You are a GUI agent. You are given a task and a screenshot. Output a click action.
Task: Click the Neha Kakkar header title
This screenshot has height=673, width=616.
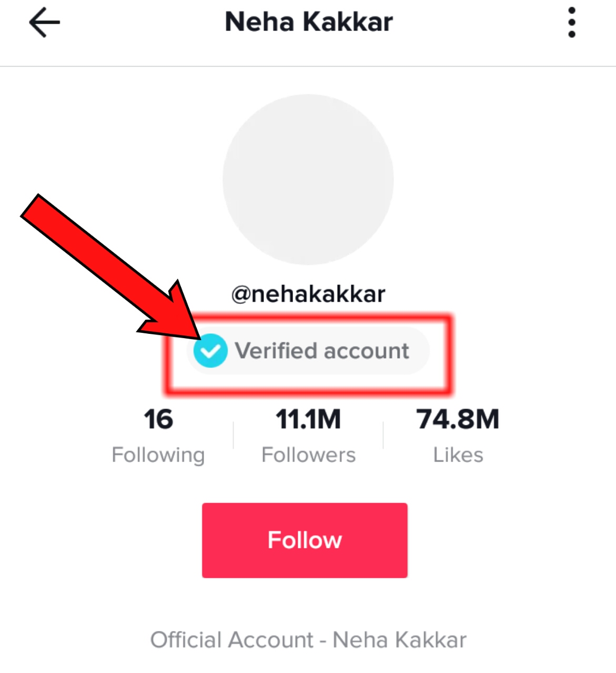pyautogui.click(x=309, y=22)
